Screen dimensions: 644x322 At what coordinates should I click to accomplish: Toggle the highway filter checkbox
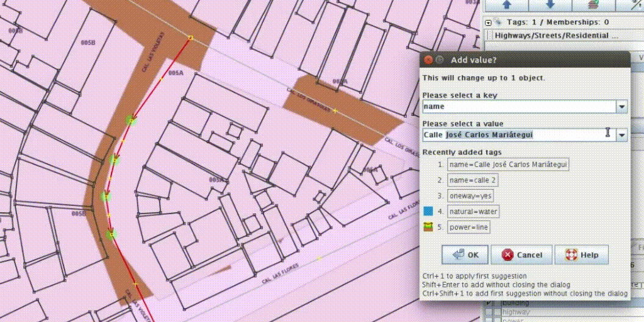point(488,313)
